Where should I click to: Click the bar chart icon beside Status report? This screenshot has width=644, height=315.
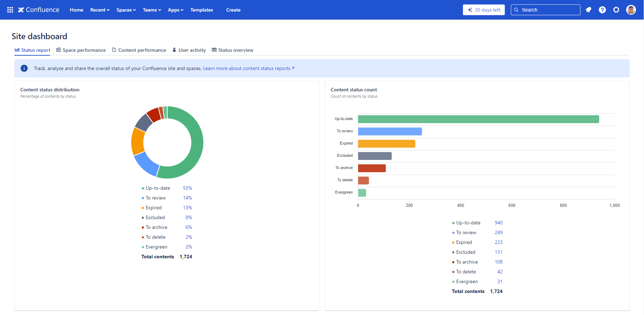pos(17,50)
